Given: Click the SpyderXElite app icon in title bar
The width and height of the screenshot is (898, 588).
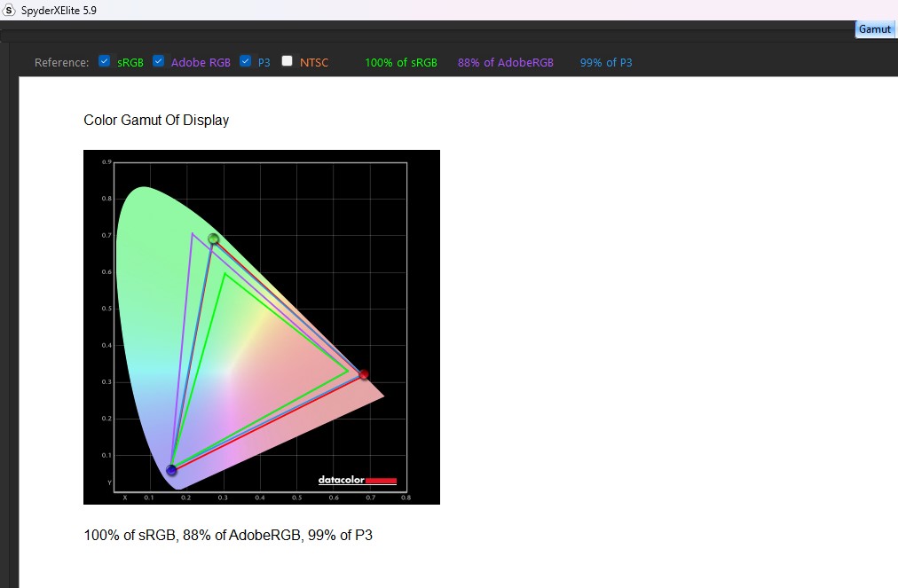Looking at the screenshot, I should tap(10, 10).
